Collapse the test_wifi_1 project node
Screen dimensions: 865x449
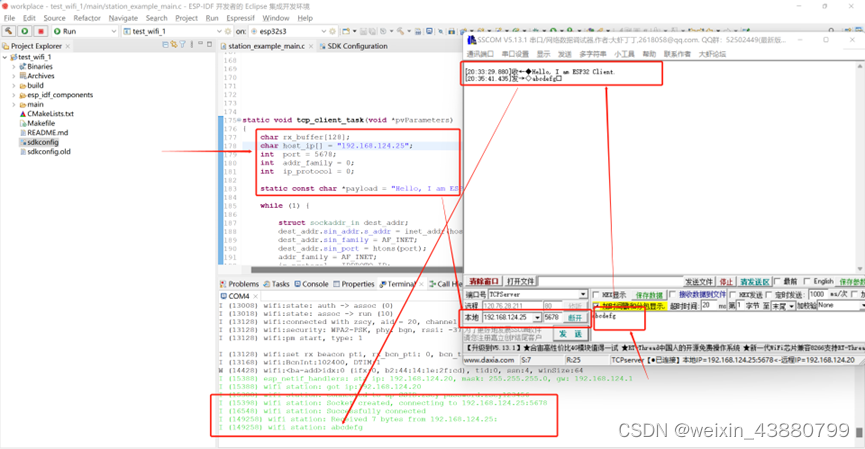tap(5, 57)
